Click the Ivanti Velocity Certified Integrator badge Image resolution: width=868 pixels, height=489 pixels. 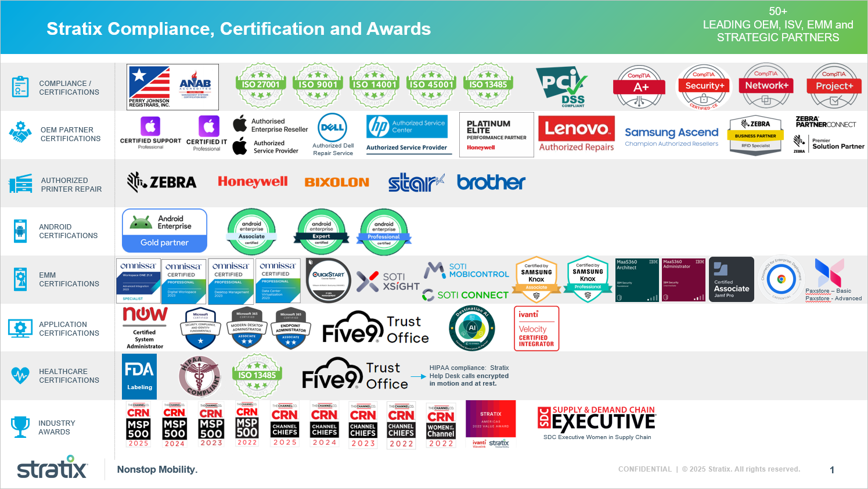coord(536,329)
